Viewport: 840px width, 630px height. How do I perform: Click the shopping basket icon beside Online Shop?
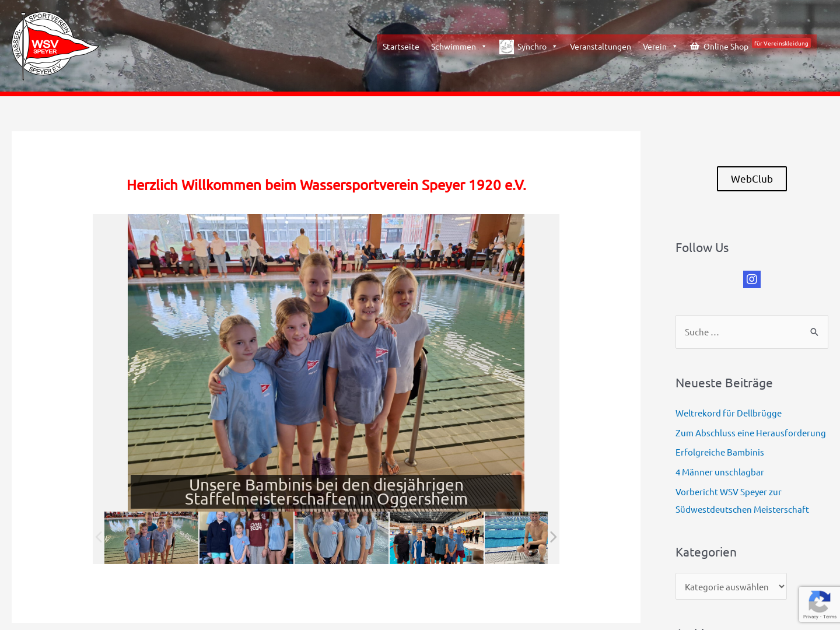click(x=695, y=46)
